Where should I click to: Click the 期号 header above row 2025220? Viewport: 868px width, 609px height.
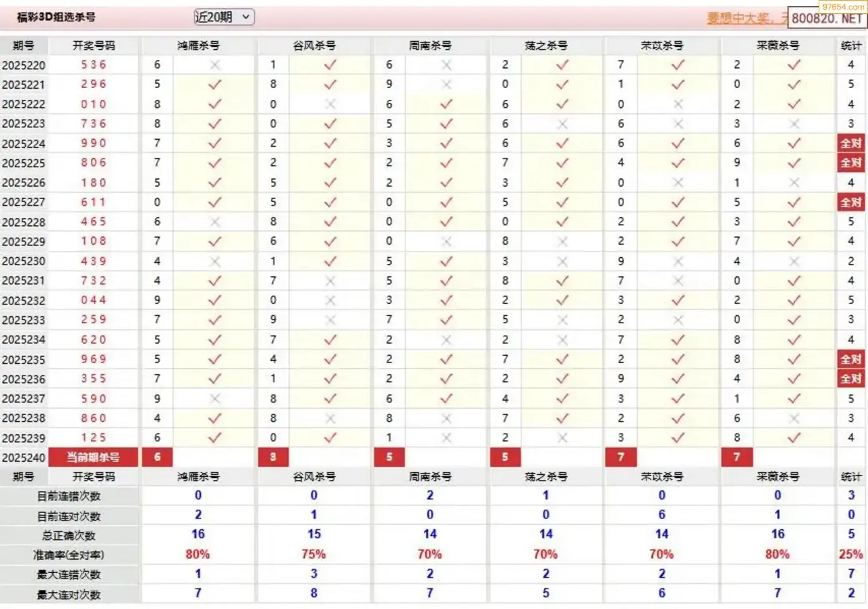[x=23, y=46]
